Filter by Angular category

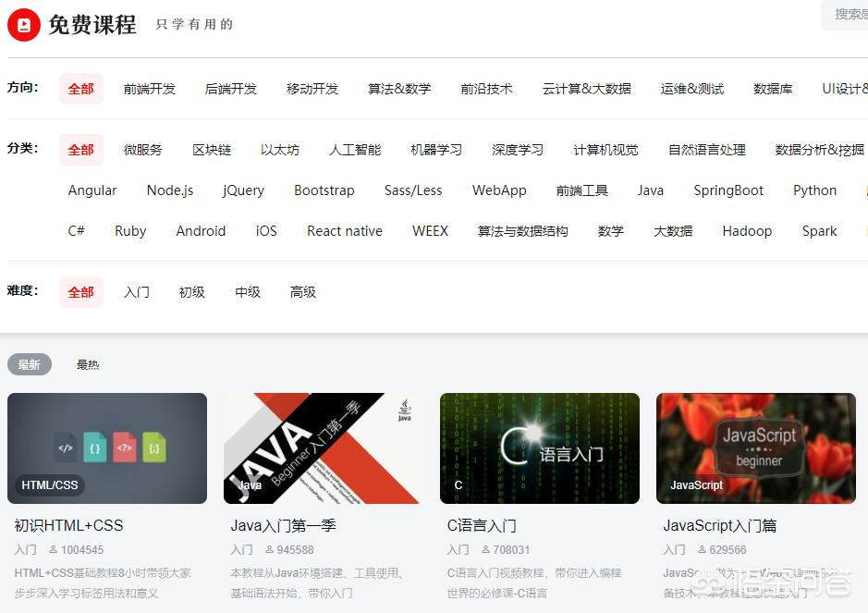point(92,190)
